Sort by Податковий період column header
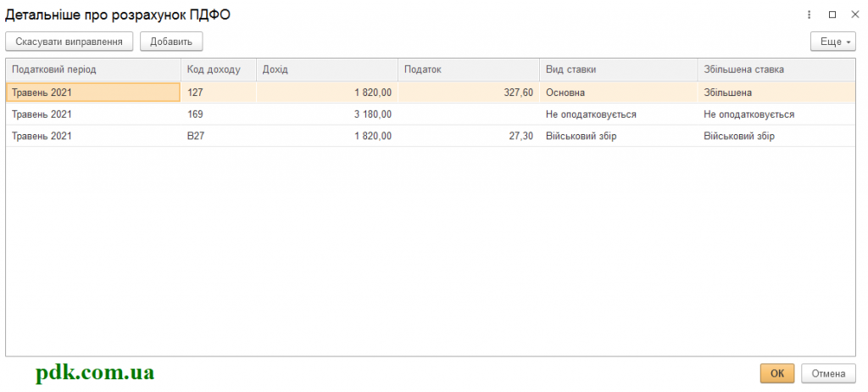Viewport: 868px width, 392px height. (x=93, y=70)
